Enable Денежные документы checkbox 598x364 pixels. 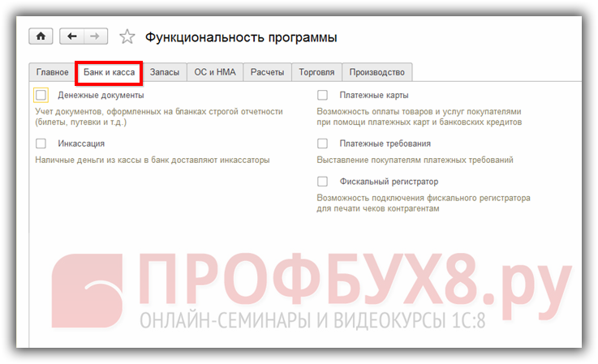[41, 95]
